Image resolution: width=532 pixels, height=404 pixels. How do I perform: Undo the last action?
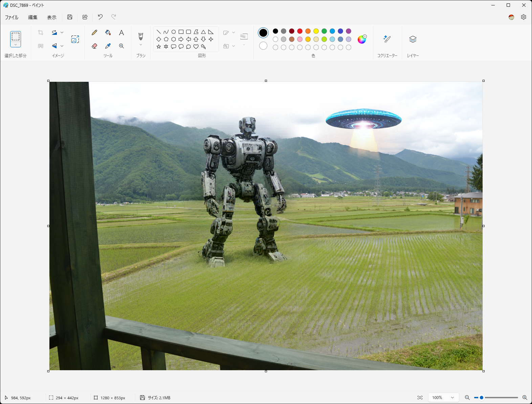click(100, 17)
